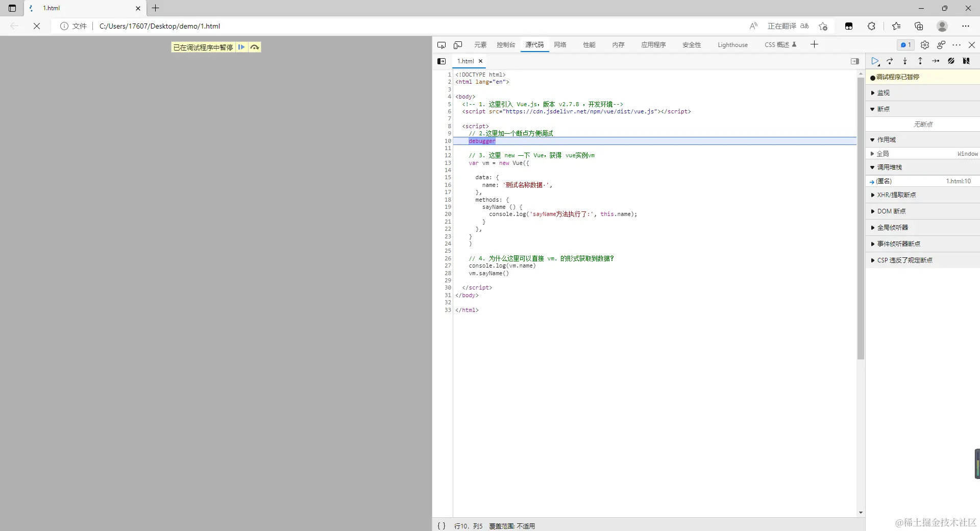980x531 pixels.
Task: View site information icon in address bar
Action: (64, 26)
